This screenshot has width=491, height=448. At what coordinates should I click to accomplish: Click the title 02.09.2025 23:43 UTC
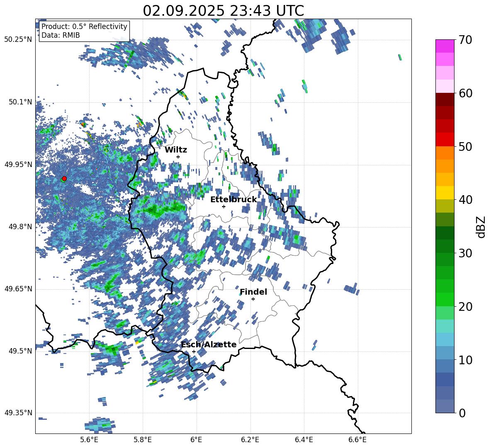[223, 11]
